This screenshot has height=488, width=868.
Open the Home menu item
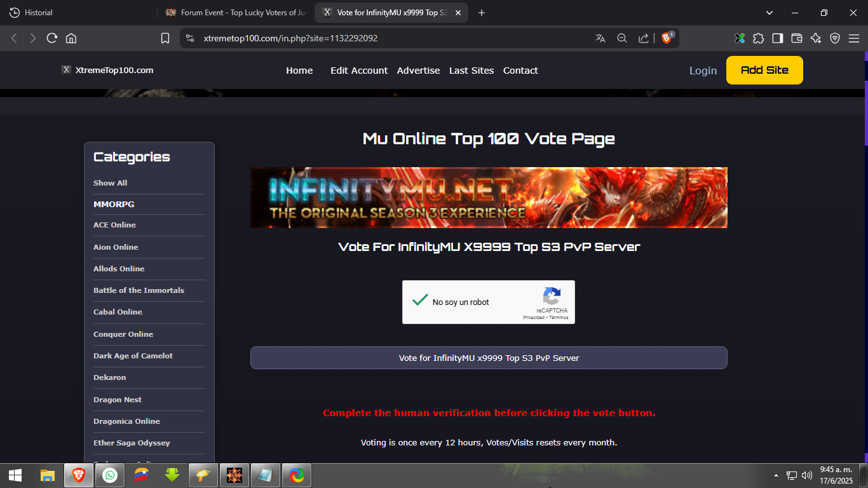(x=299, y=71)
